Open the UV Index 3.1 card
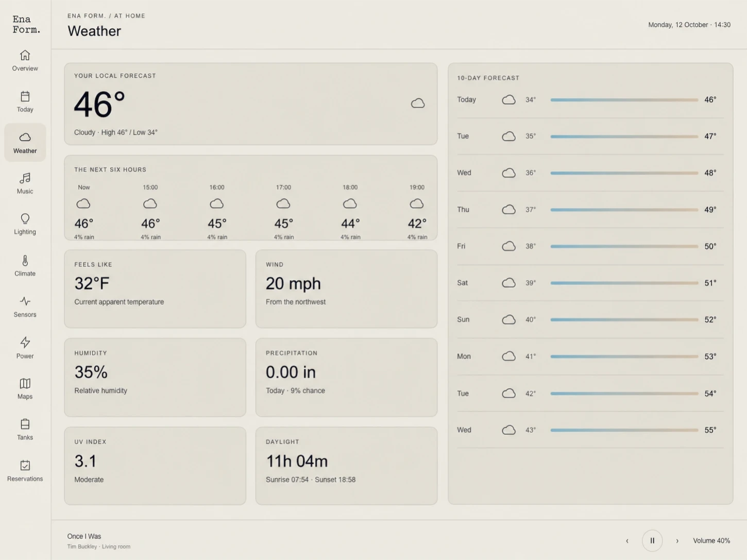Image resolution: width=747 pixels, height=560 pixels. pyautogui.click(x=155, y=466)
